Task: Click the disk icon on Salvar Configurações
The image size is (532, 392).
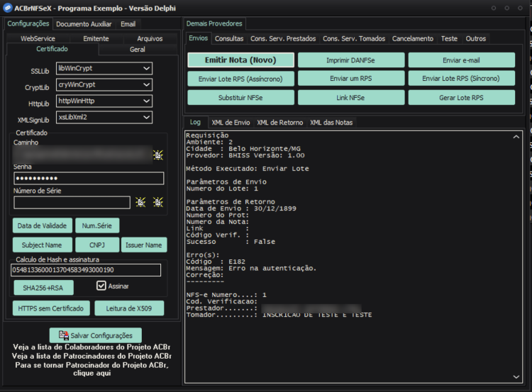Action: [63, 335]
